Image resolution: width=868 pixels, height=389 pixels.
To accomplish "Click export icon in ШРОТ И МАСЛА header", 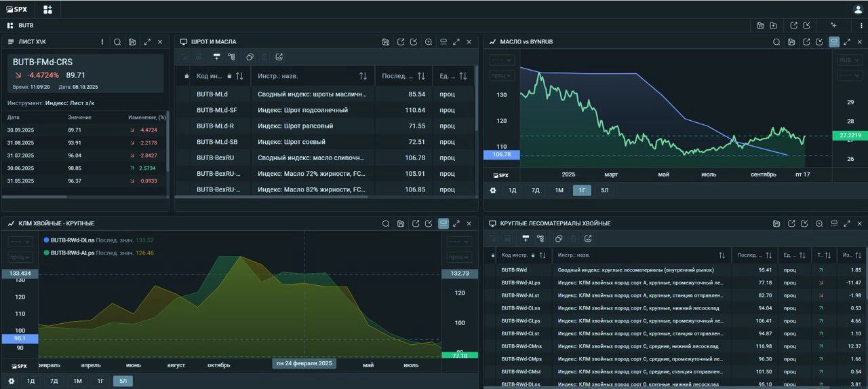I will click(401, 41).
